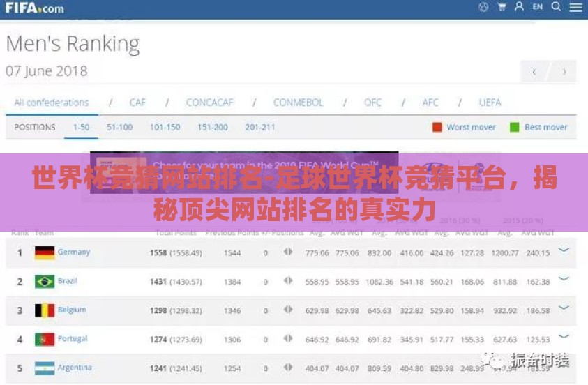This screenshot has width=588, height=385.
Task: Click the Argentina flag icon
Action: [45, 368]
